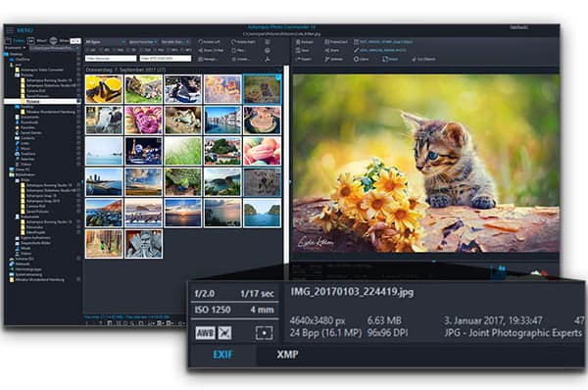588x390 pixels.
Task: Click the spot metering icon in EXIF panel
Action: point(264,332)
